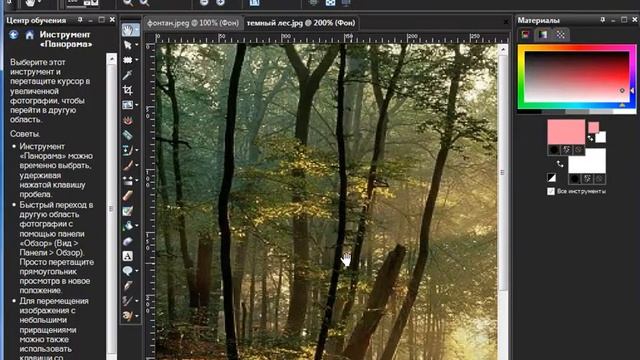Expand the Preset Shape flyout arrow
Screen dimensions: 640x360
click(137, 271)
